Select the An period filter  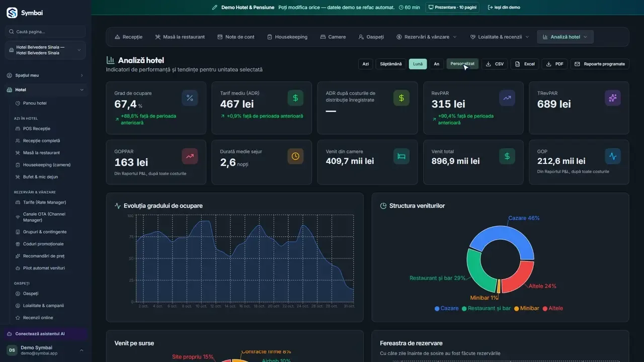click(437, 64)
